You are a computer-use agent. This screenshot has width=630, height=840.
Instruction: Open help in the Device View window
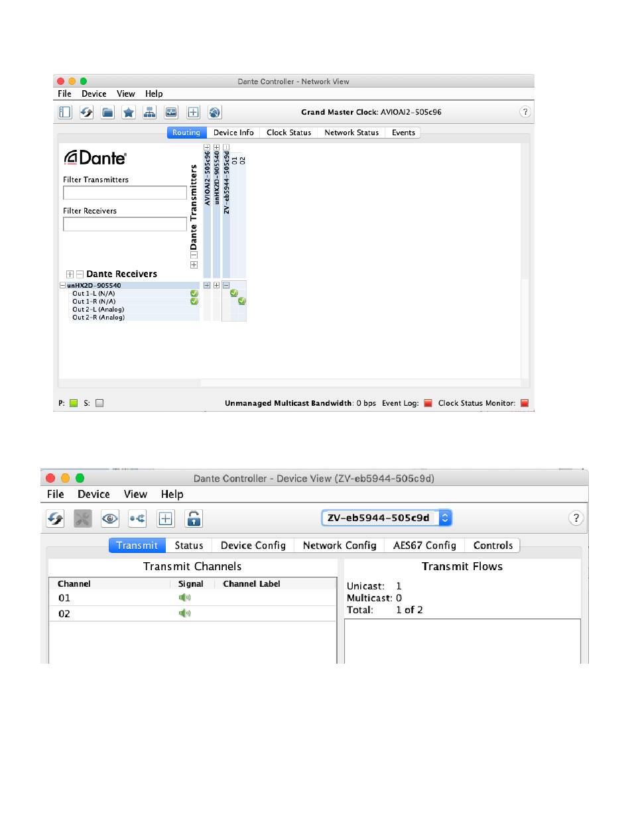coord(576,518)
